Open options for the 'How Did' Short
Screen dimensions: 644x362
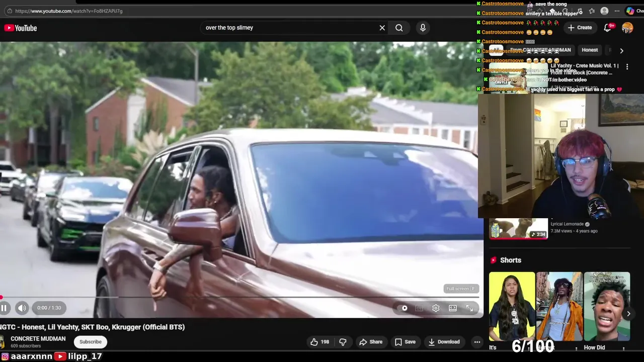tap(624, 348)
